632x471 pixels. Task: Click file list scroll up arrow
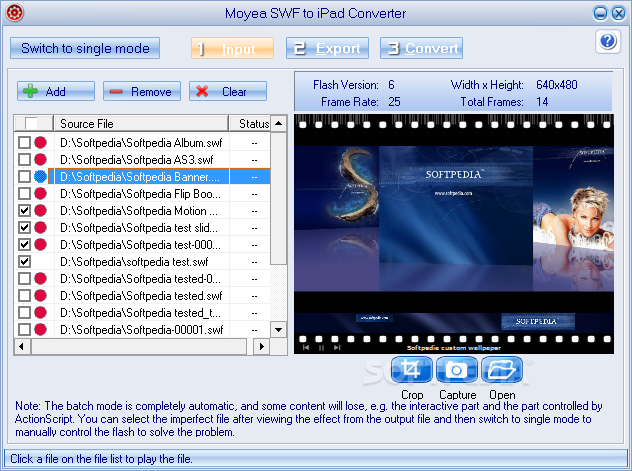tap(279, 123)
